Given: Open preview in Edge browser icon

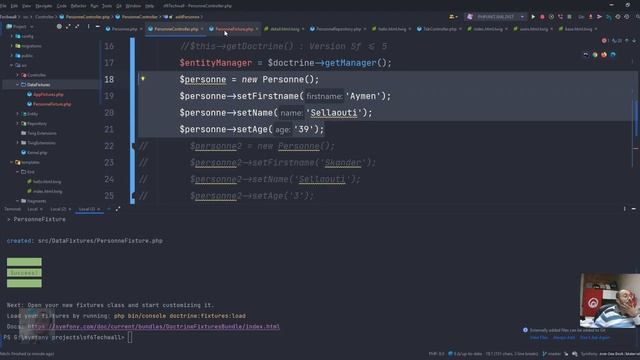Looking at the screenshot, I should 613,55.
